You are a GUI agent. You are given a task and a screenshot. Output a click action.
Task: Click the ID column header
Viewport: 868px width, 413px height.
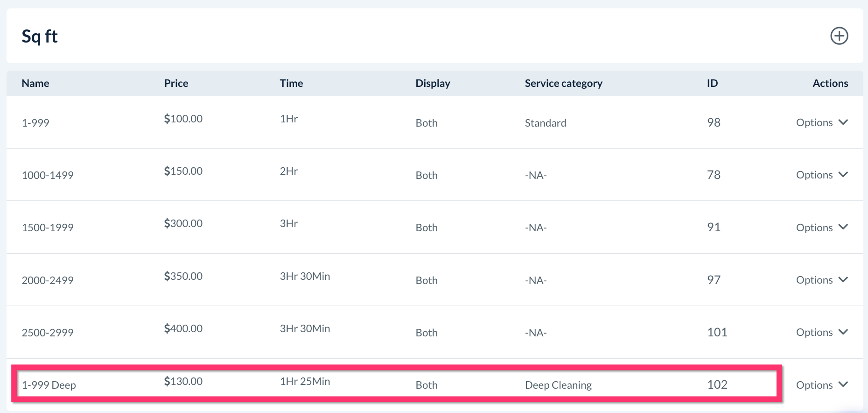click(712, 83)
